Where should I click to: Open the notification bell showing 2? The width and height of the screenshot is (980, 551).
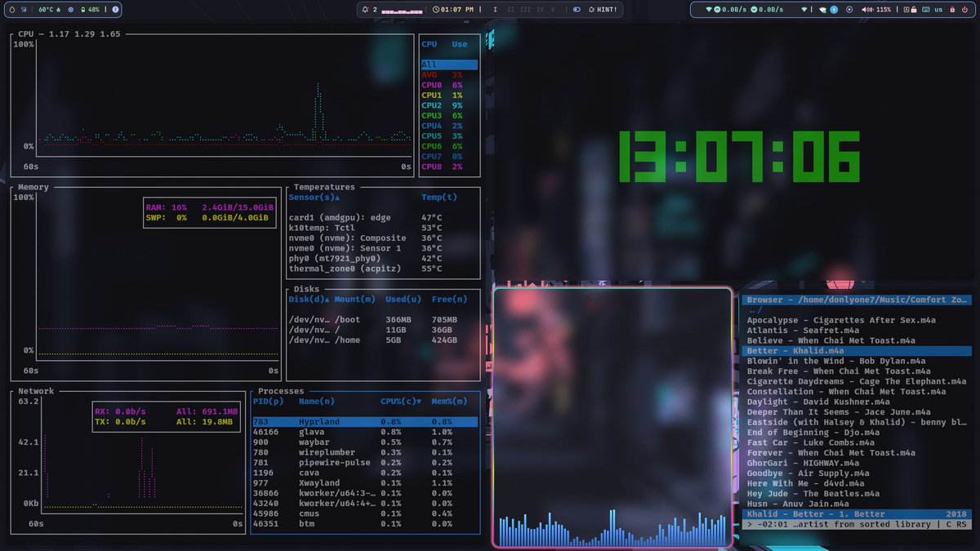(366, 10)
